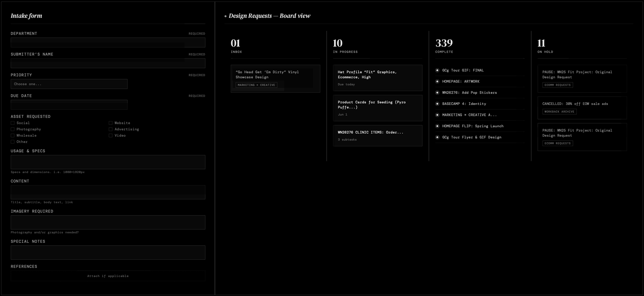Open the Due Date picker field

pos(69,105)
